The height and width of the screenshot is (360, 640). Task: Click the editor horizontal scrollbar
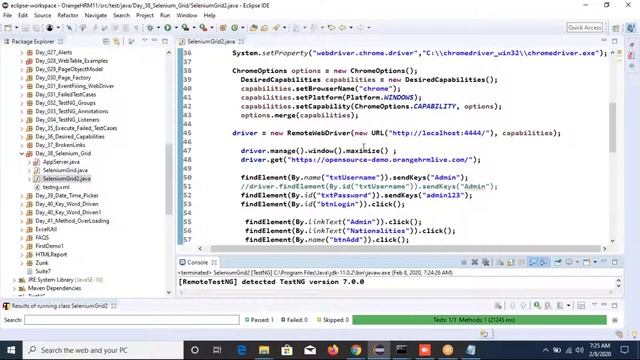406,248
